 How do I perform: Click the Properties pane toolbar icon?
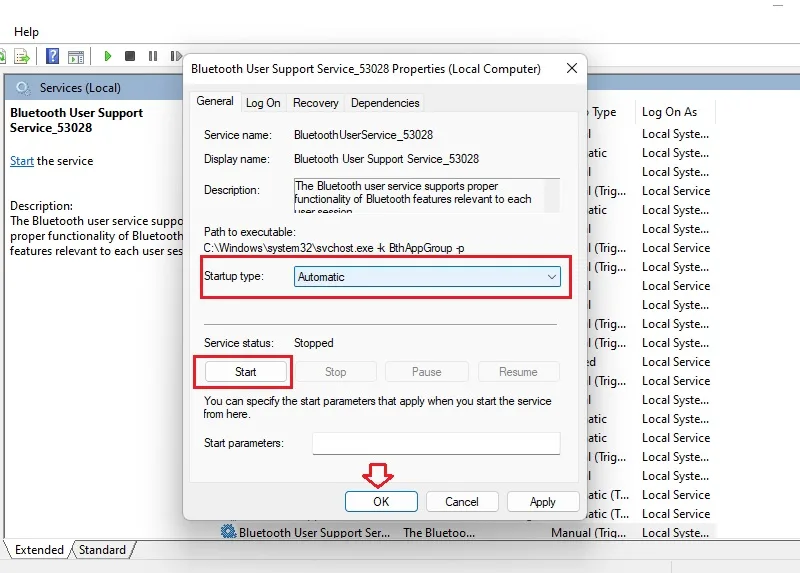coord(76,57)
